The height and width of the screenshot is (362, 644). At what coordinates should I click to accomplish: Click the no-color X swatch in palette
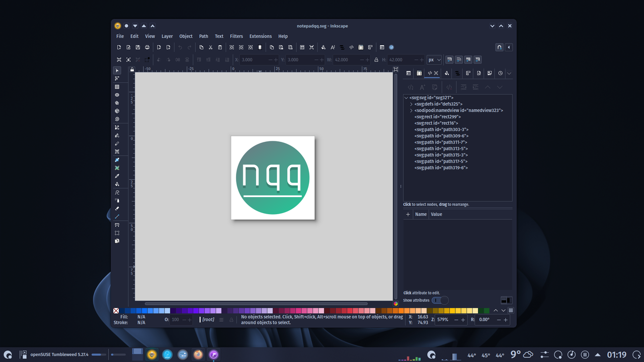pos(116,311)
